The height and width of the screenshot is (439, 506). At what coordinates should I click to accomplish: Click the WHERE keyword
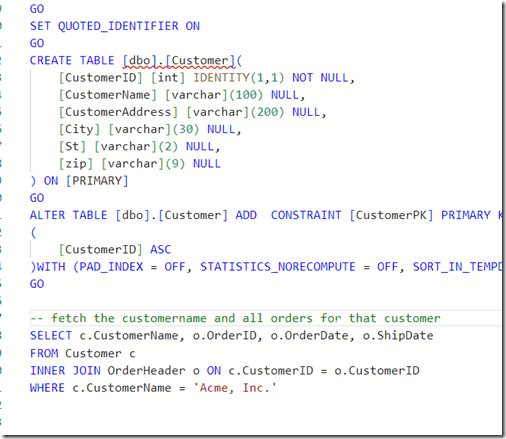47,388
